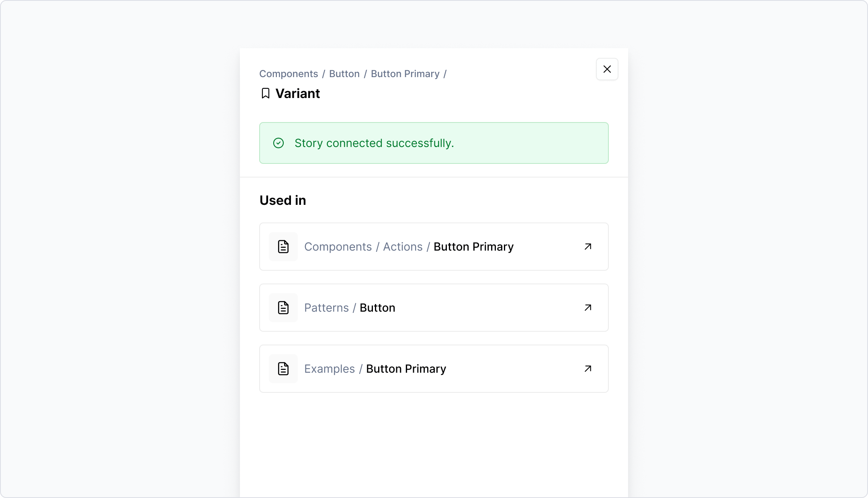Click the Variant title heading

pyautogui.click(x=297, y=94)
